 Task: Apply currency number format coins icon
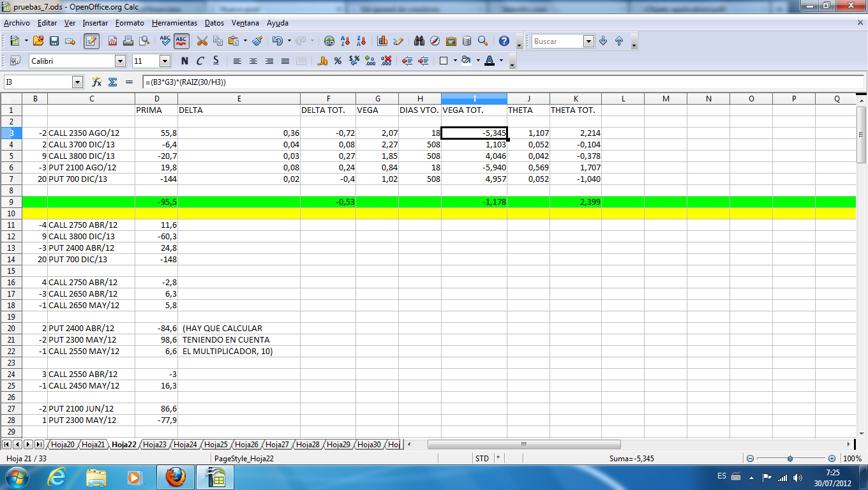[322, 61]
